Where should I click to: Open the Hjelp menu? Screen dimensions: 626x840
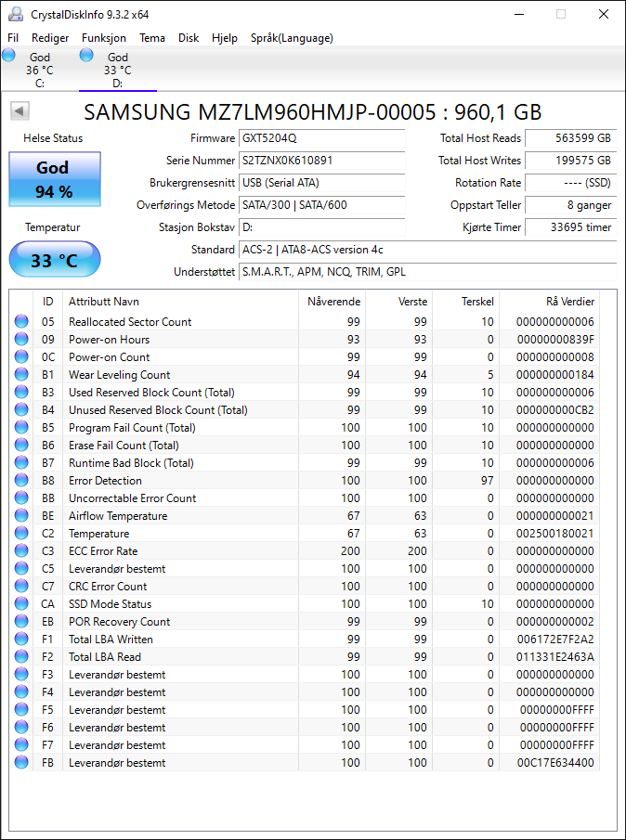pyautogui.click(x=225, y=38)
